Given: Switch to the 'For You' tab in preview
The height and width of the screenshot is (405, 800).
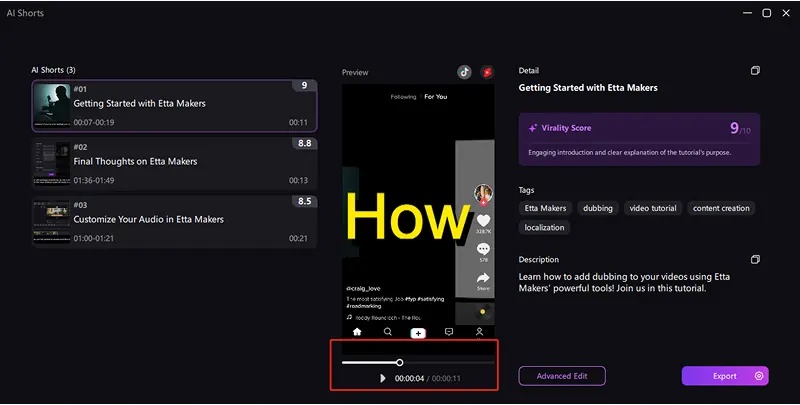Looking at the screenshot, I should 436,97.
